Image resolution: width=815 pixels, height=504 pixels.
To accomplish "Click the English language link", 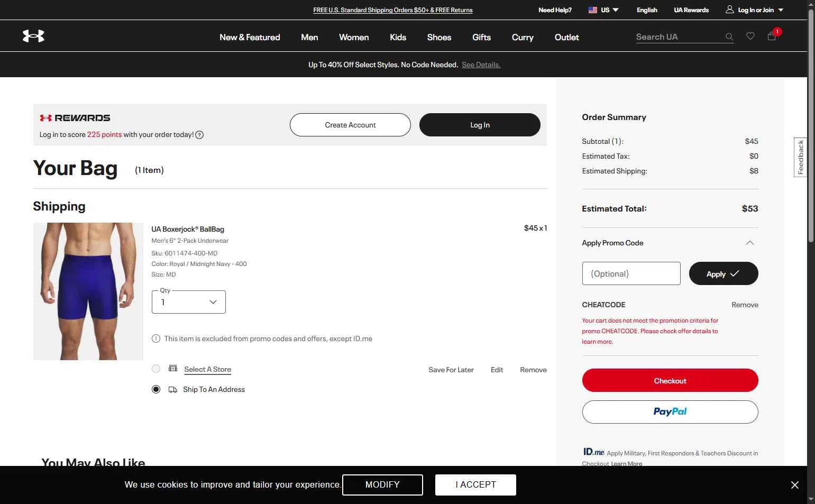I will click(647, 10).
